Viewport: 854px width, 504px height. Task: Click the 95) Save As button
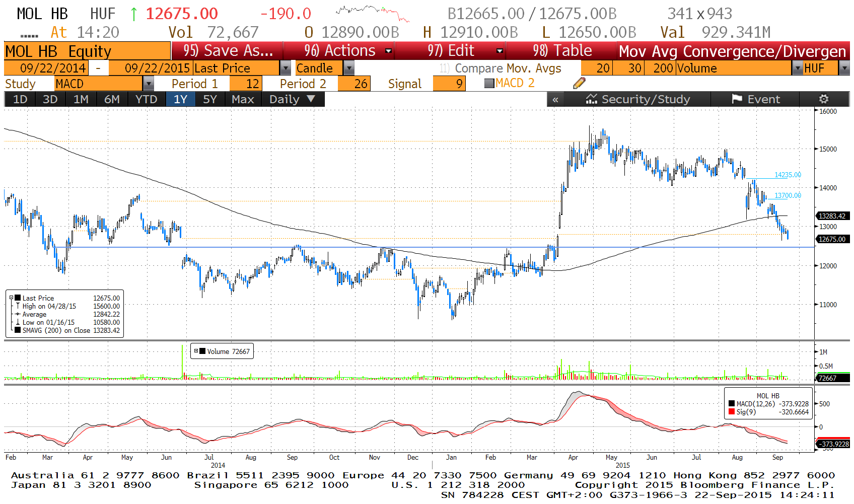[x=228, y=51]
